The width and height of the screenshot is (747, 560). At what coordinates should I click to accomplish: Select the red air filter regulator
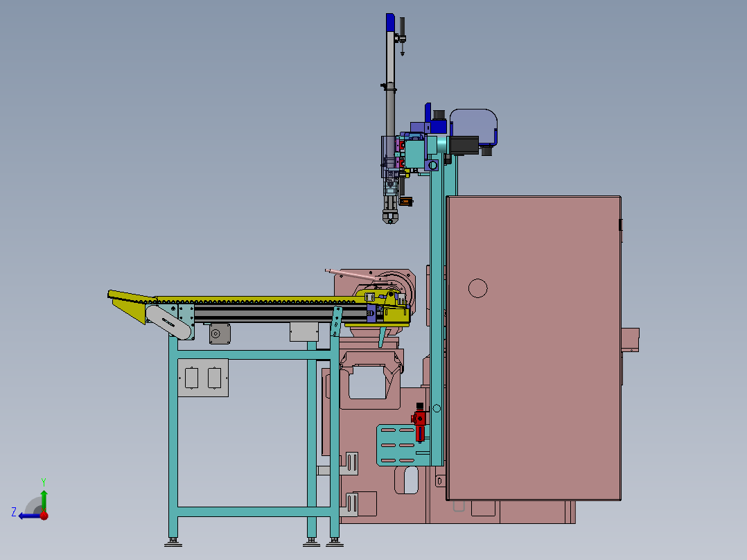419,422
